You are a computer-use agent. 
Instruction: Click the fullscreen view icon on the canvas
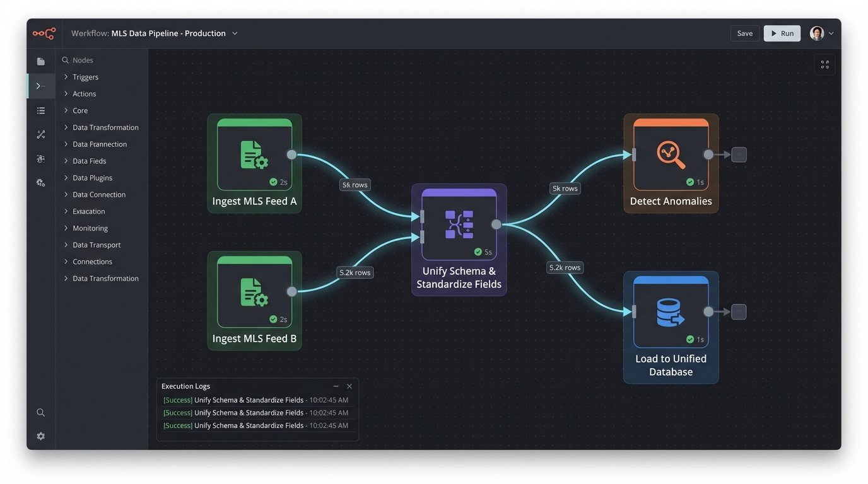[824, 64]
